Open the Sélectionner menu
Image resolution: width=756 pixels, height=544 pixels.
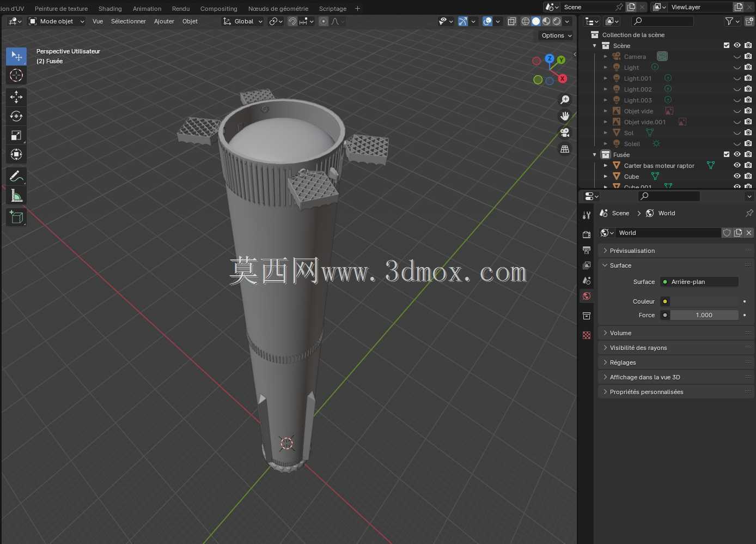pos(129,21)
